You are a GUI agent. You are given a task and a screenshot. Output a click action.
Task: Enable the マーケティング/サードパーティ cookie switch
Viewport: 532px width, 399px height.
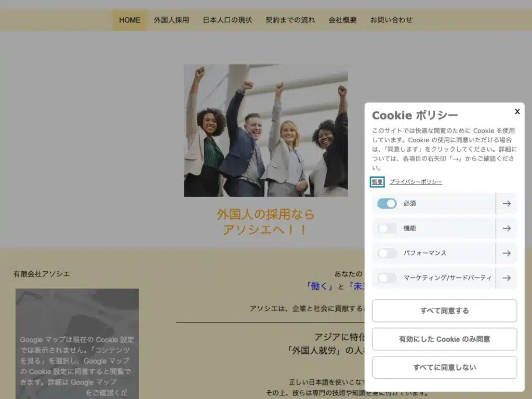[x=387, y=278]
